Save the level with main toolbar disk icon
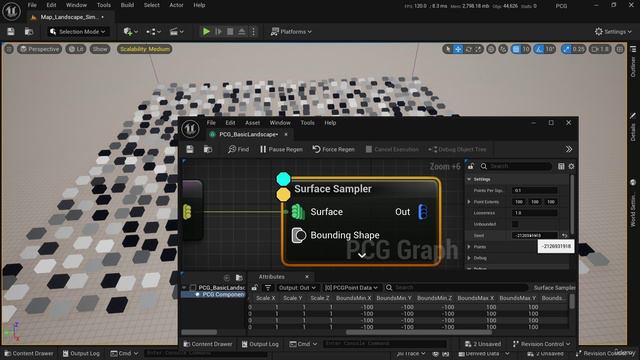Image resolution: width=640 pixels, height=360 pixels. (x=11, y=31)
